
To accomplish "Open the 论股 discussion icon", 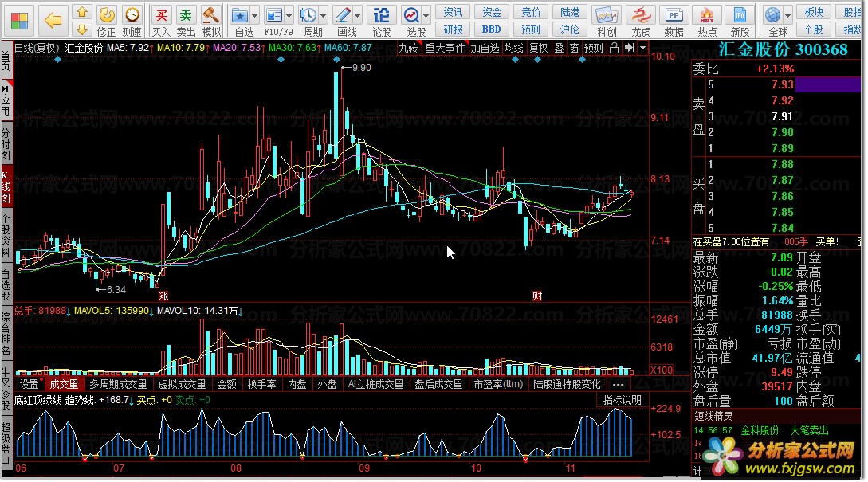I will 381,21.
